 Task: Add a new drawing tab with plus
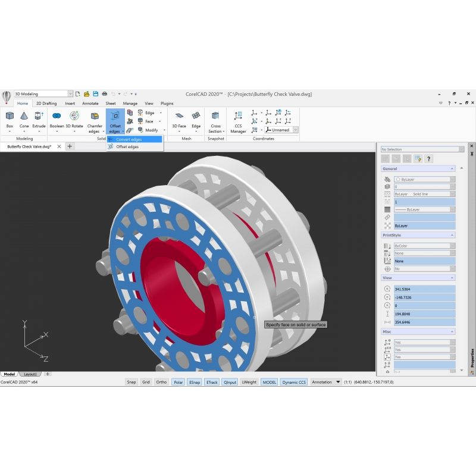click(x=70, y=146)
